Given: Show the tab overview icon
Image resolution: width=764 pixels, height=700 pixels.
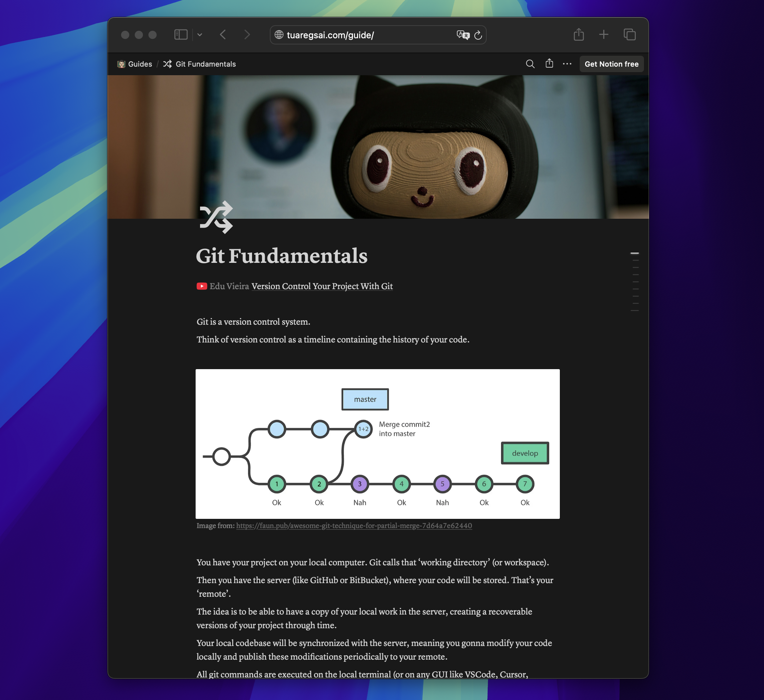Looking at the screenshot, I should click(630, 35).
